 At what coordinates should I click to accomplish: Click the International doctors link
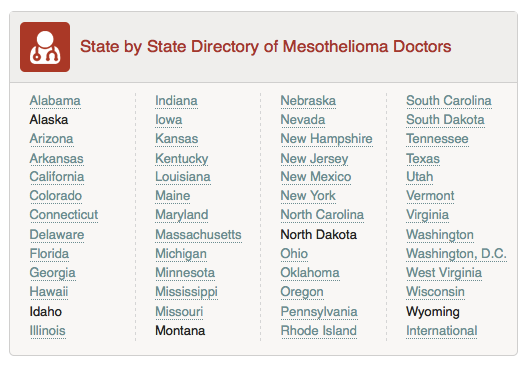click(442, 331)
